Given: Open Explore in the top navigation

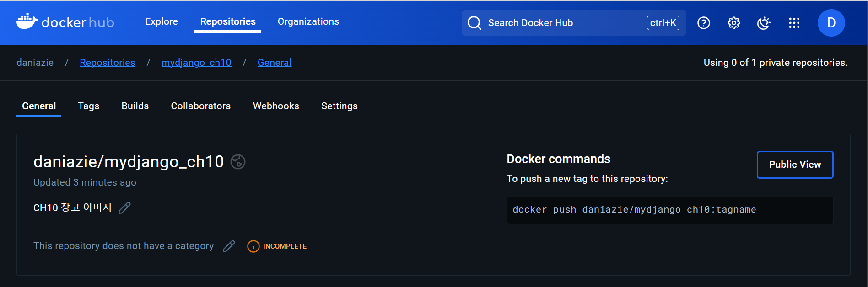Looking at the screenshot, I should click(161, 21).
